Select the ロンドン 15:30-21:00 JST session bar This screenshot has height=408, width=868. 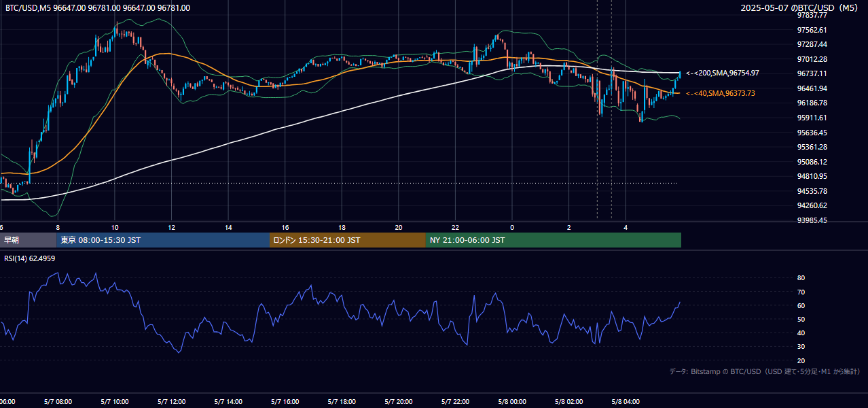click(x=348, y=240)
